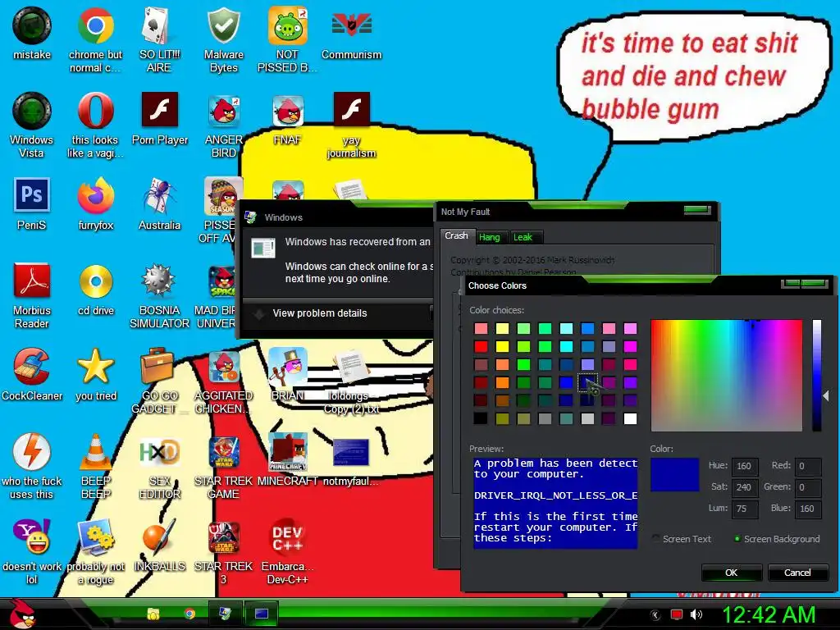The height and width of the screenshot is (630, 840).
Task: Expand 'View problem details' in Windows dialog
Action: (x=320, y=313)
